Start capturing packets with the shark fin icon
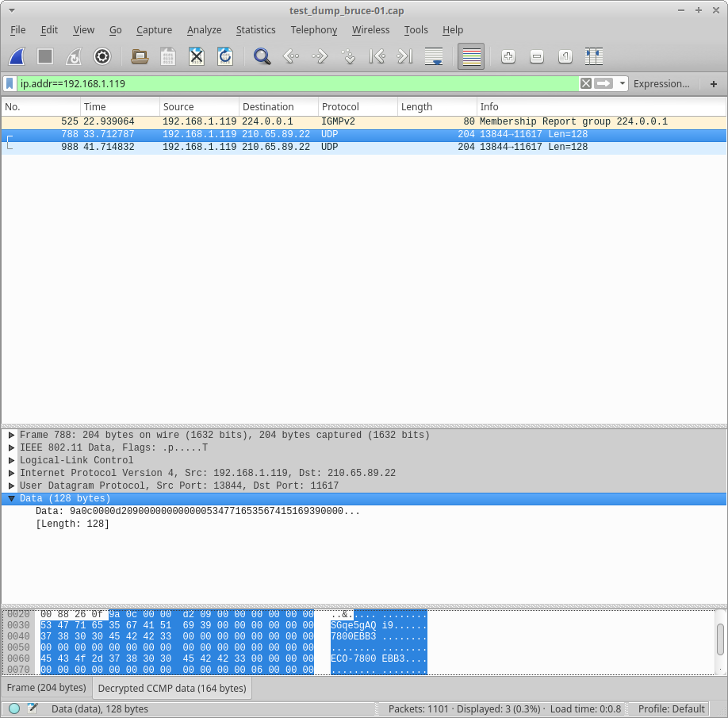 tap(17, 56)
